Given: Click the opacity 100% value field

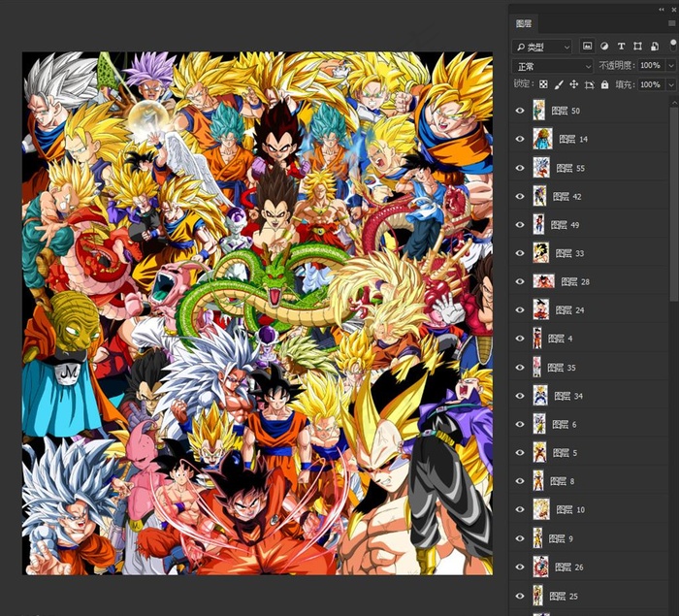Looking at the screenshot, I should (652, 66).
